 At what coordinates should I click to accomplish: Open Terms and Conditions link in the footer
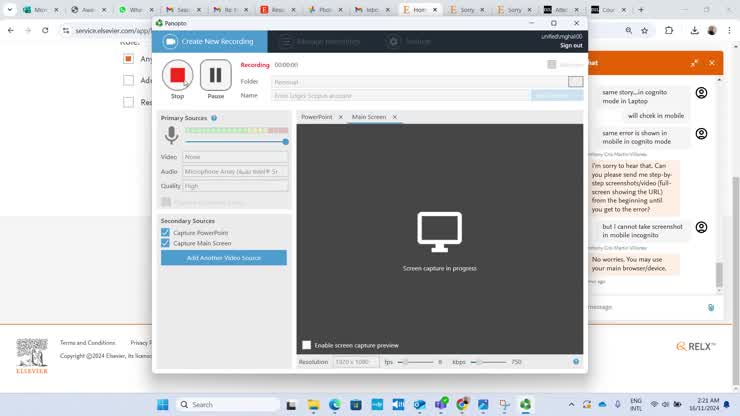87,343
